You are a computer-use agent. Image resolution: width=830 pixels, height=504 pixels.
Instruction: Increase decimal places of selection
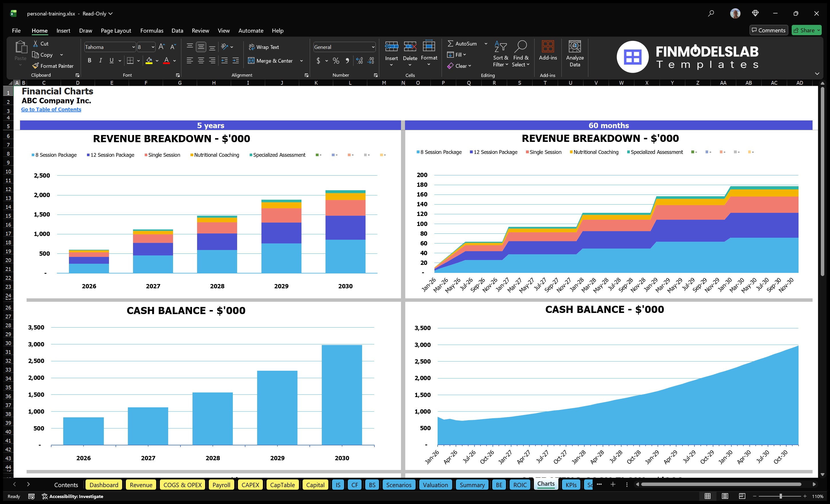click(359, 61)
